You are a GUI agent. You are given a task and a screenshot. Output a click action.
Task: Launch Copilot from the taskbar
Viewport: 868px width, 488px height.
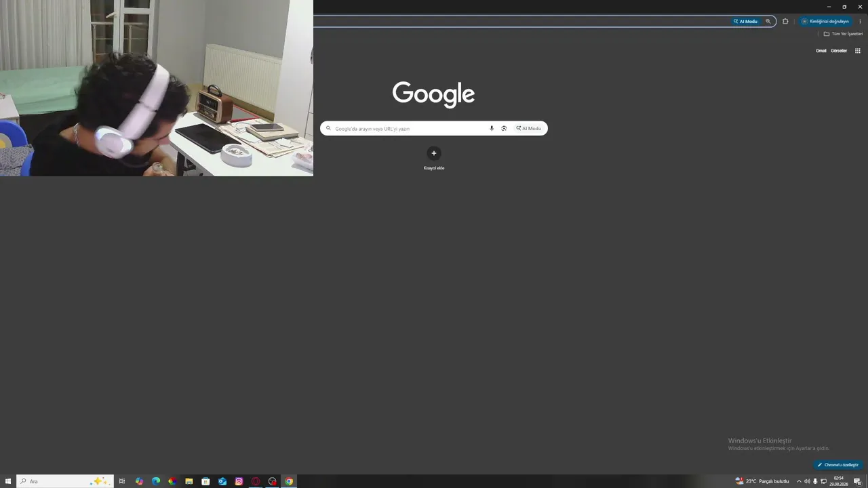coord(139,481)
